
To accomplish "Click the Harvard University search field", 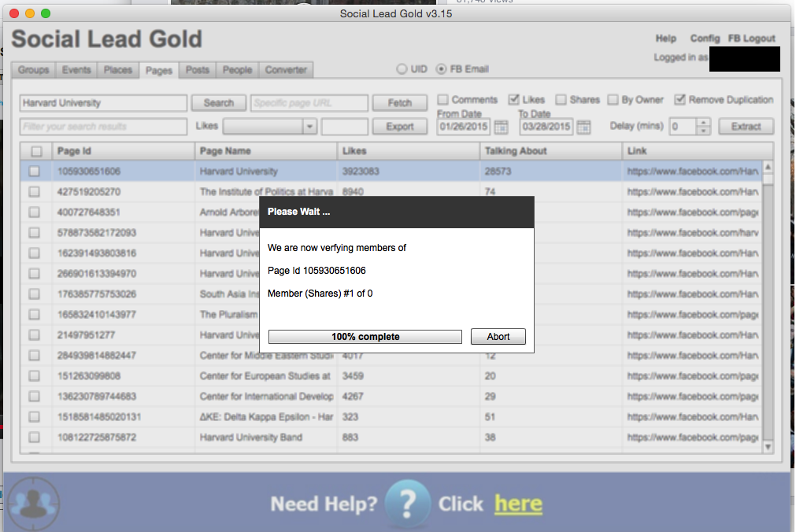I will [104, 103].
